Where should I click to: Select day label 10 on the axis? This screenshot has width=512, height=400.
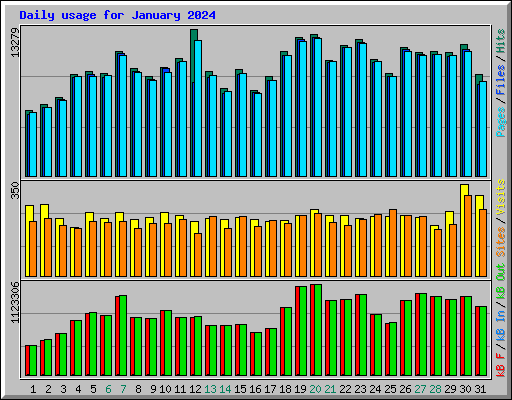(x=165, y=389)
